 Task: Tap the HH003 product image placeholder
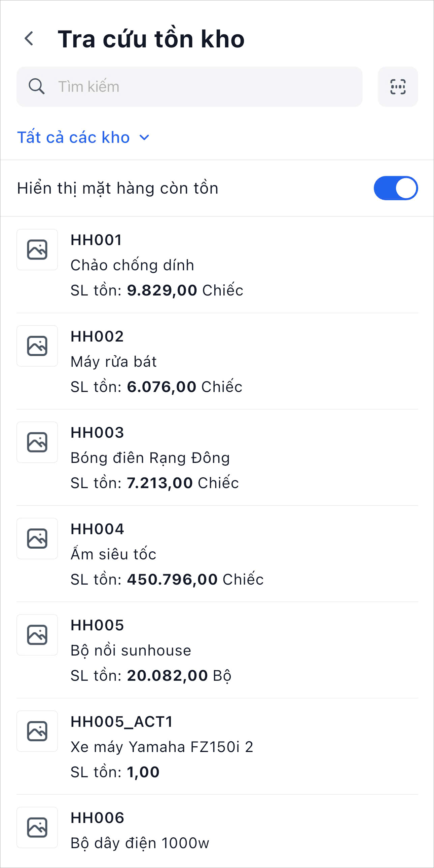(x=37, y=442)
